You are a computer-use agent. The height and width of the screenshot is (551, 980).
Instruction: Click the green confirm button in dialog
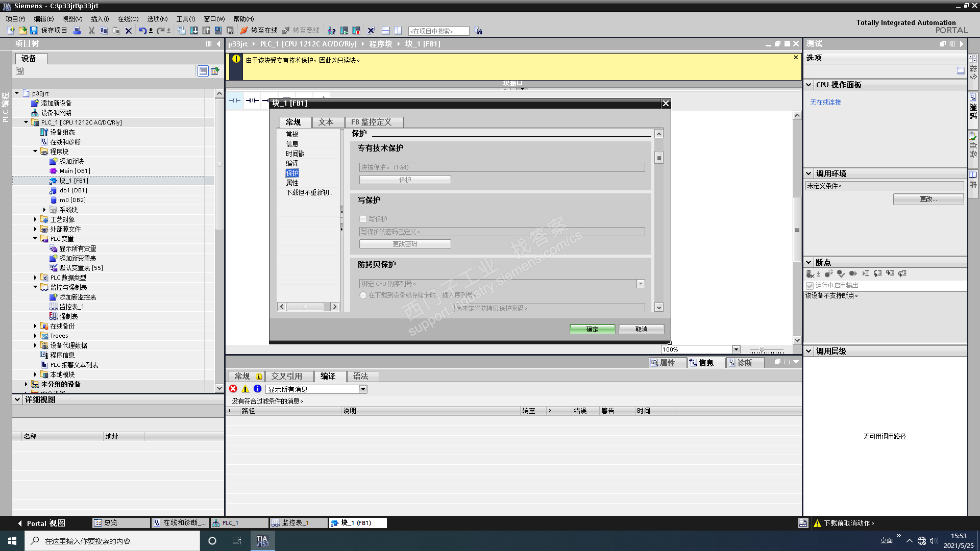592,329
